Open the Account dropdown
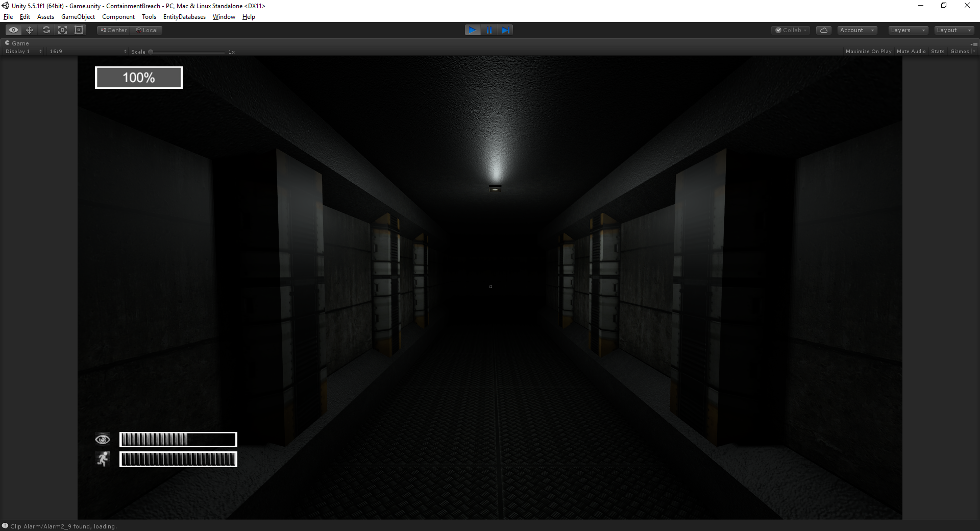Screen dimensions: 980x531 (x=857, y=30)
